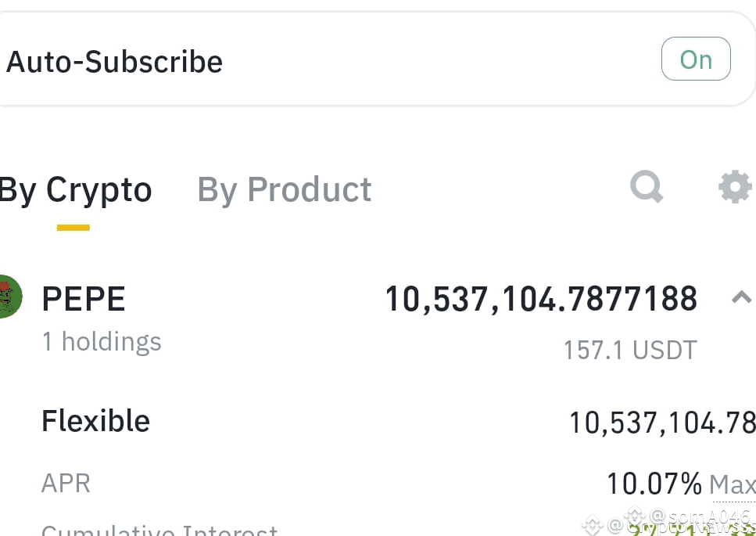The image size is (756, 536).
Task: Tap the 1 holdings subtitle
Action: click(102, 342)
